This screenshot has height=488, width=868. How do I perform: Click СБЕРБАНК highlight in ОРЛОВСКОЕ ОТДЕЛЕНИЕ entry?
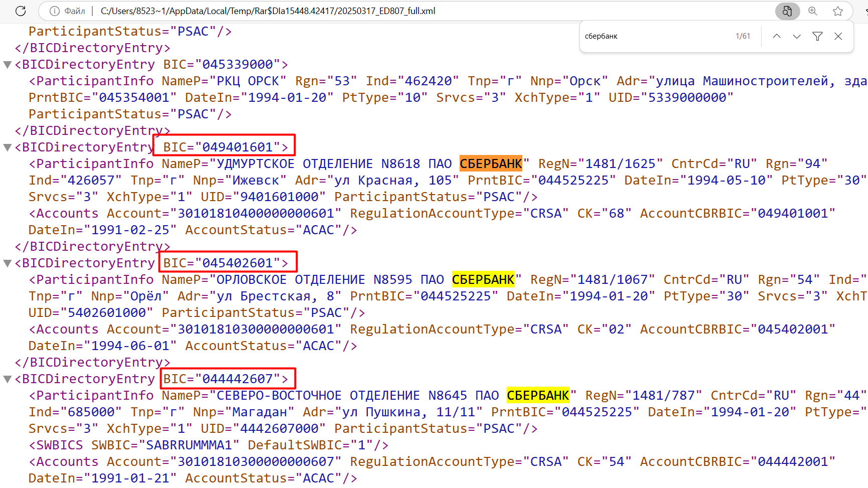coord(483,280)
